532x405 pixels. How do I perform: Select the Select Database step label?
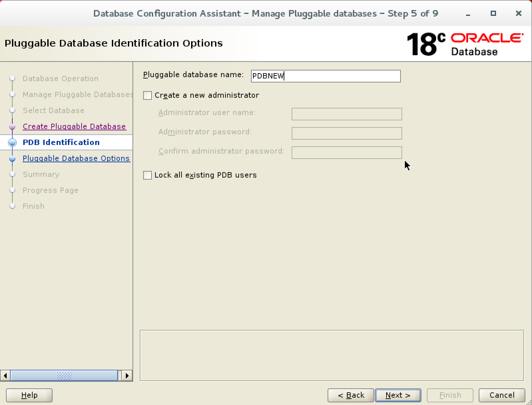click(53, 110)
